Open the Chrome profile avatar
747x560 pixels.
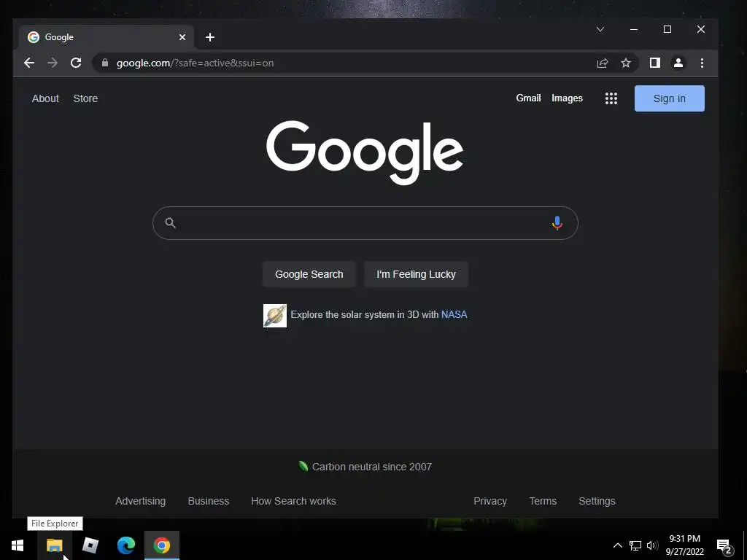(678, 63)
